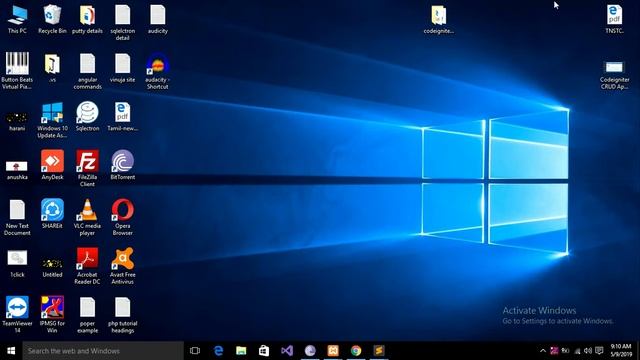Open the Microsoft Store taskbar icon

click(x=264, y=351)
